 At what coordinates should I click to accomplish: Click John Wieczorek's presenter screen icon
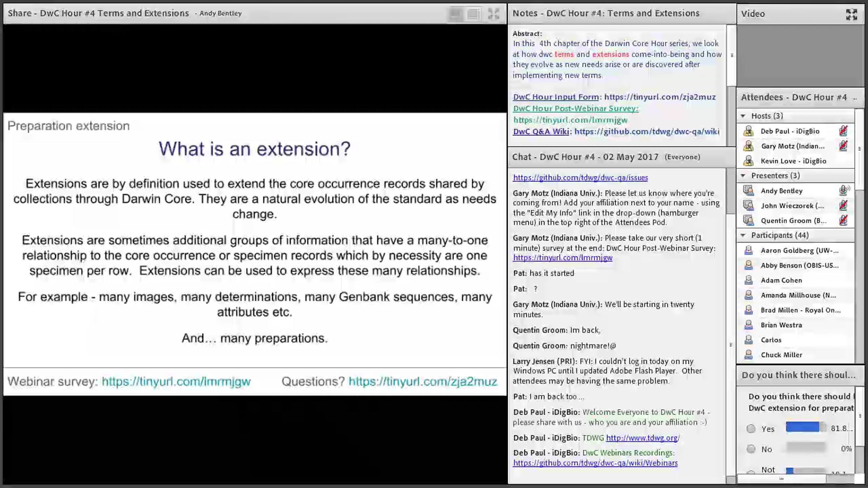coord(748,206)
